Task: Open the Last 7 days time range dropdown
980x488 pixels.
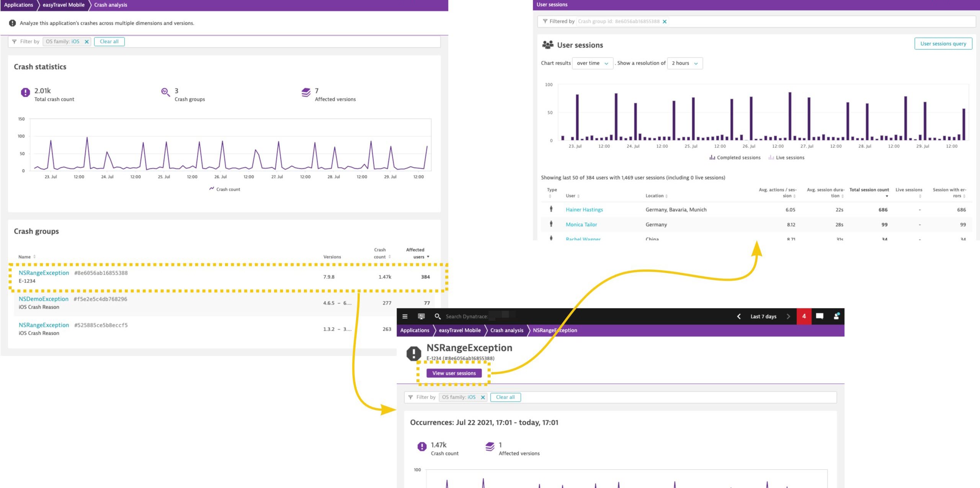Action: click(763, 316)
